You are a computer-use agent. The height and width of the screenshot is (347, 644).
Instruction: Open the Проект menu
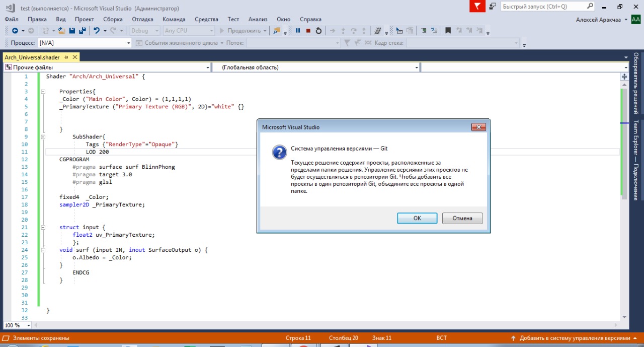(85, 19)
